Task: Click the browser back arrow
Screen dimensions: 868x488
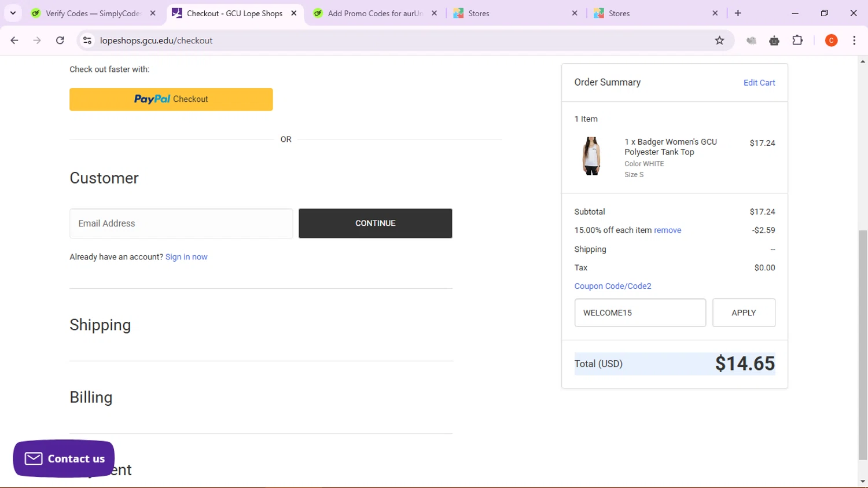Action: (14, 41)
